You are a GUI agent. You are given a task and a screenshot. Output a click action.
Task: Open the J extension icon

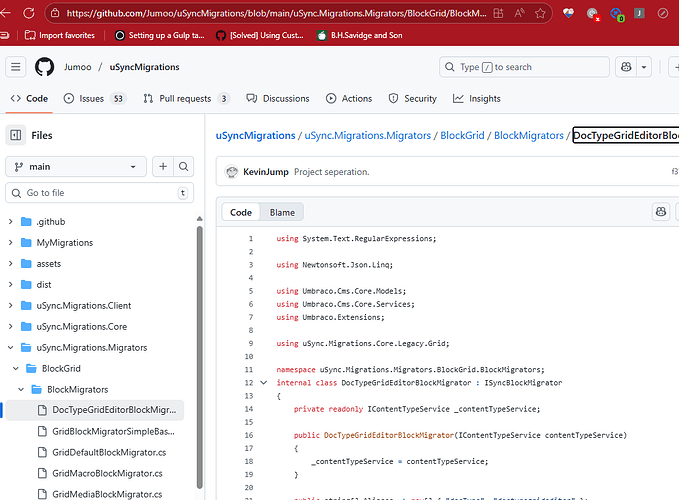(639, 13)
